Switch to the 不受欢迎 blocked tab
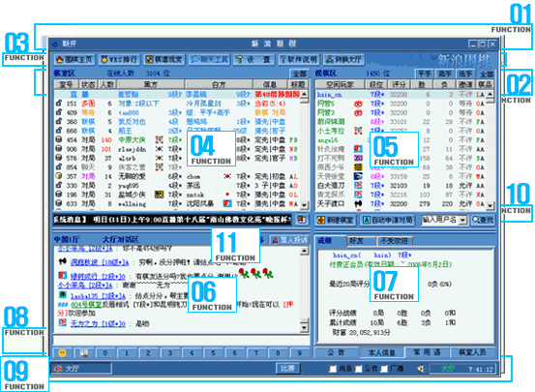This screenshot has height=392, width=535. [394, 241]
